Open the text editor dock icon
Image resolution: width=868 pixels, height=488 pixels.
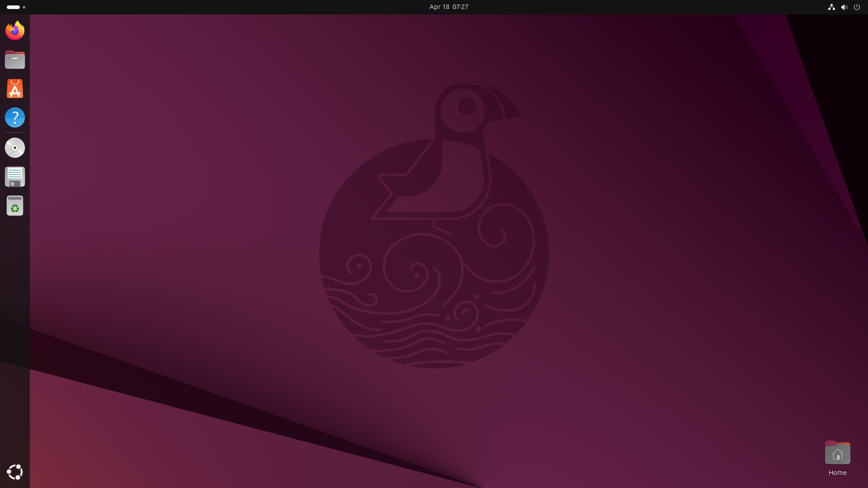pos(15,176)
